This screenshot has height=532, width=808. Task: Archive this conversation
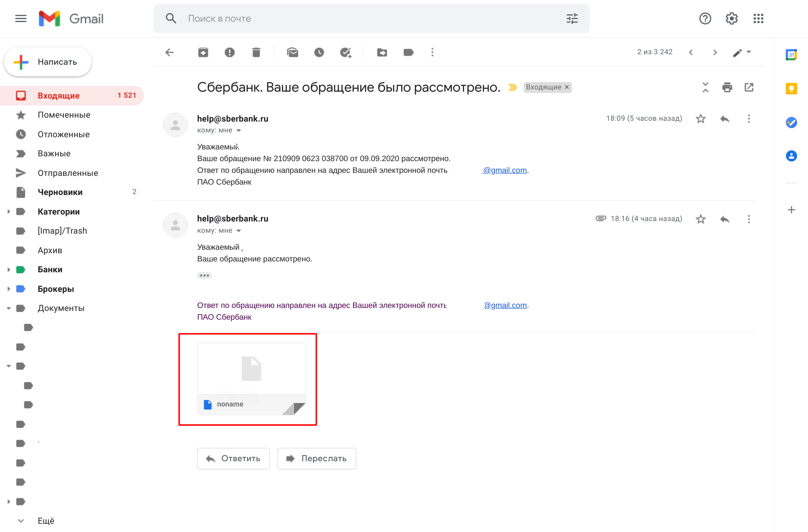(203, 53)
